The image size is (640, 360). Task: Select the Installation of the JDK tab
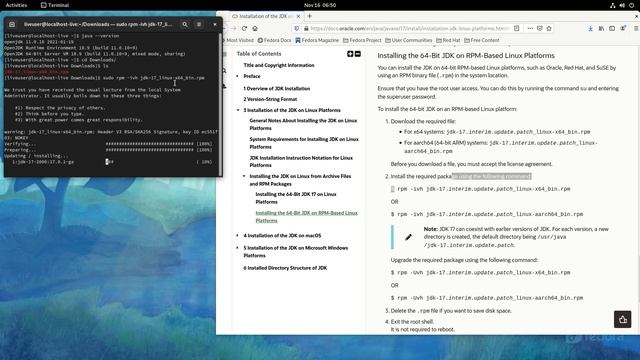click(x=263, y=16)
